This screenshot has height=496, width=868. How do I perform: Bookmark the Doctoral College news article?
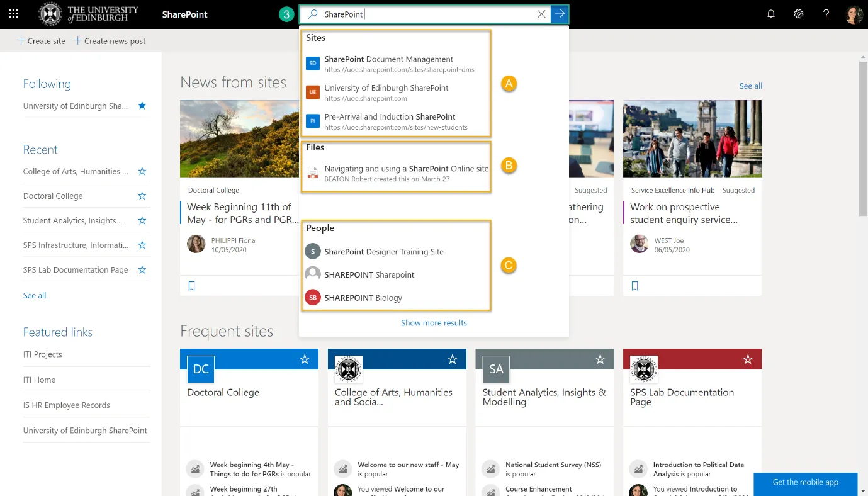pyautogui.click(x=192, y=285)
